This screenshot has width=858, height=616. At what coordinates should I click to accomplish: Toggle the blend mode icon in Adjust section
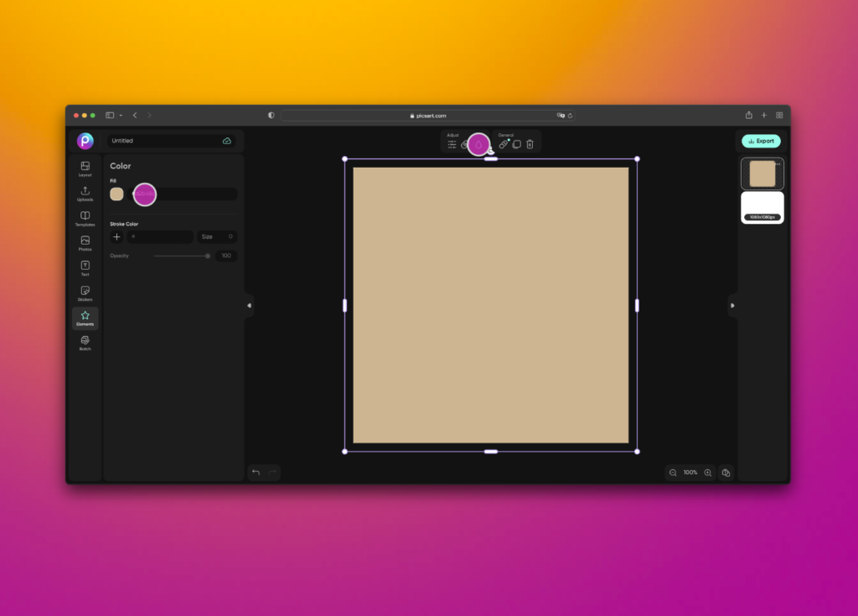pyautogui.click(x=465, y=144)
